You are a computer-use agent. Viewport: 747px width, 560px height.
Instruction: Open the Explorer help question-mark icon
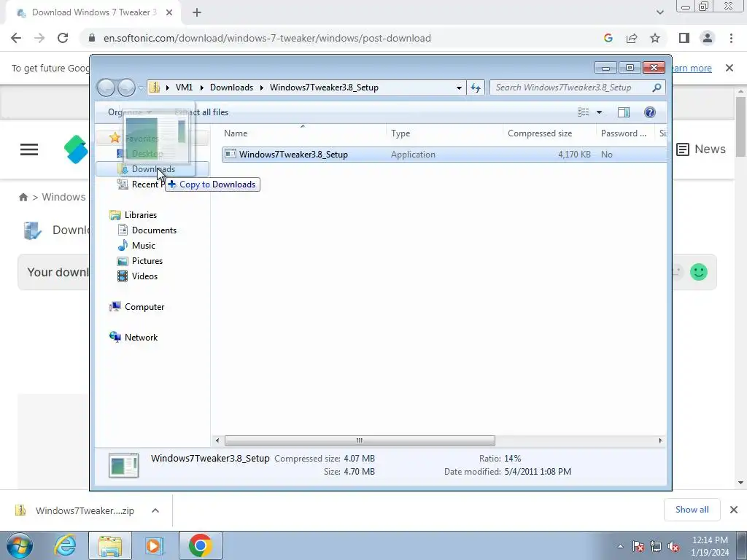coord(649,112)
